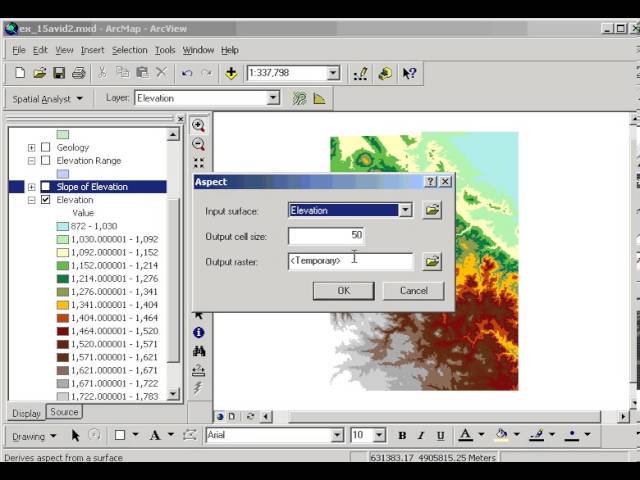640x480 pixels.
Task: Select the Create Contour tool
Action: (299, 98)
